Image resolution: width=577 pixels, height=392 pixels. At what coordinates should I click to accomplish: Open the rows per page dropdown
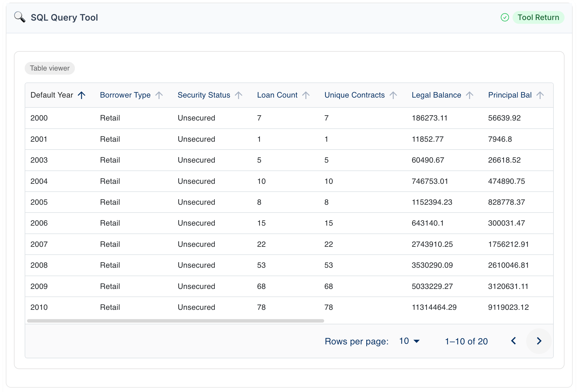[x=409, y=341]
